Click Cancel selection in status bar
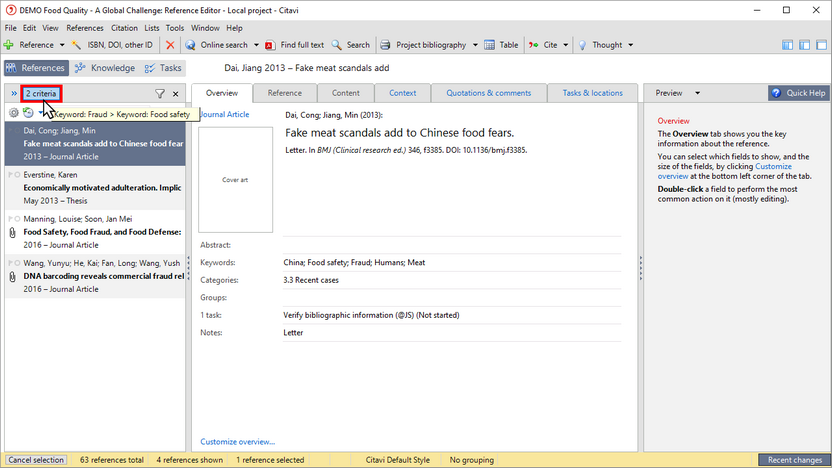 click(x=36, y=460)
